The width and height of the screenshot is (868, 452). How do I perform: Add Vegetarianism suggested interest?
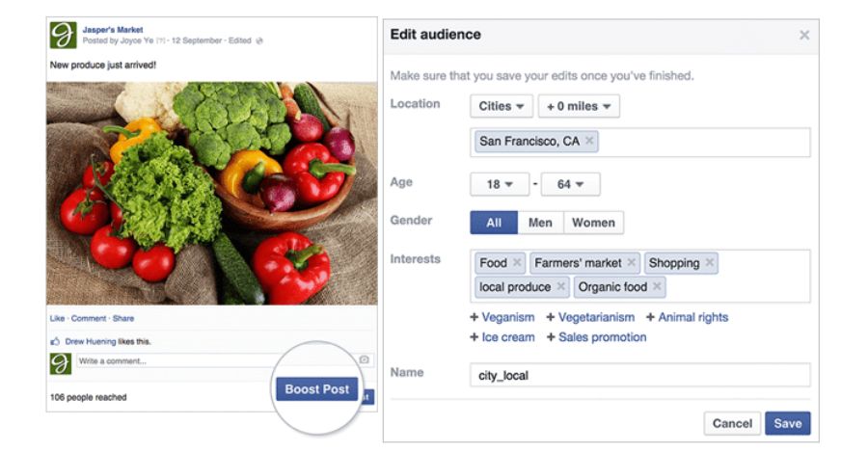590,317
